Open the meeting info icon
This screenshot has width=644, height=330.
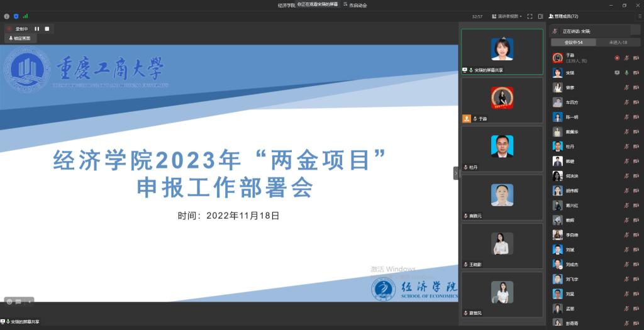pos(7,16)
